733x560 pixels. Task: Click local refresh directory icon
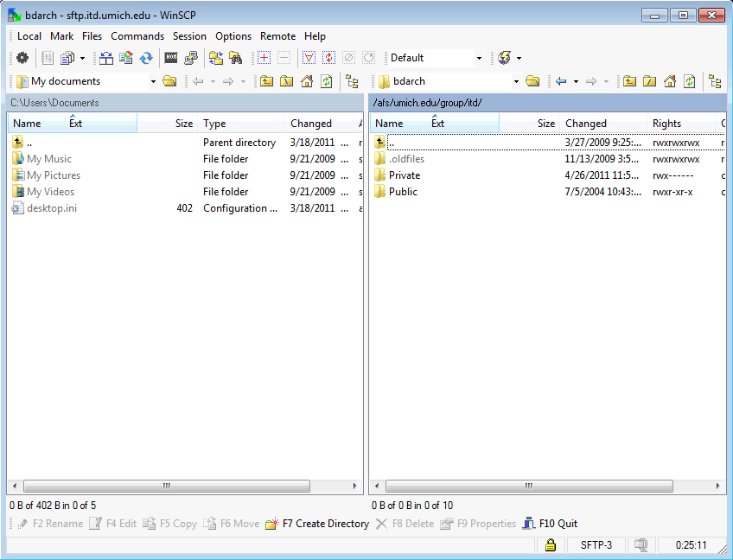[326, 81]
